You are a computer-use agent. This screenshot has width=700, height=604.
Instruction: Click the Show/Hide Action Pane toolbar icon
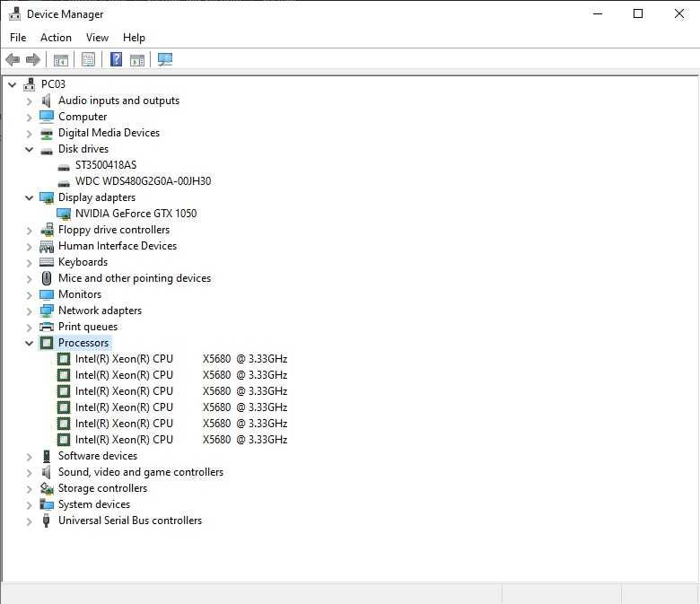tap(137, 59)
